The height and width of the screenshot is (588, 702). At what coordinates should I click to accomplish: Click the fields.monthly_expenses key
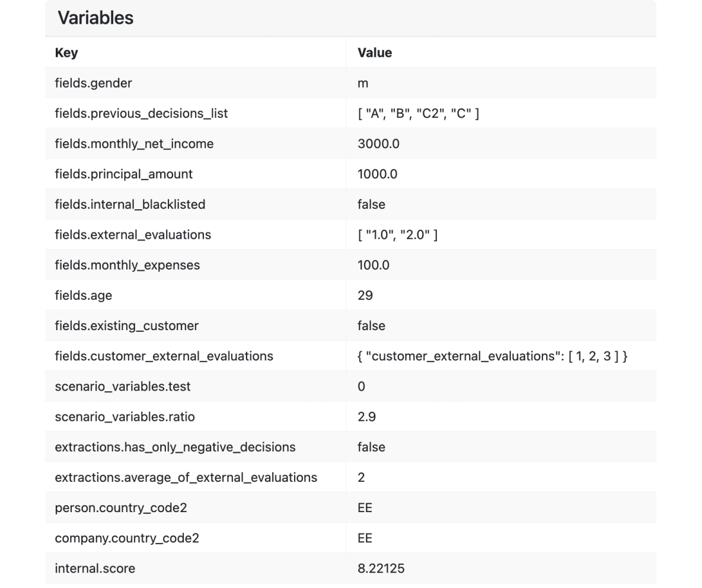[127, 266]
